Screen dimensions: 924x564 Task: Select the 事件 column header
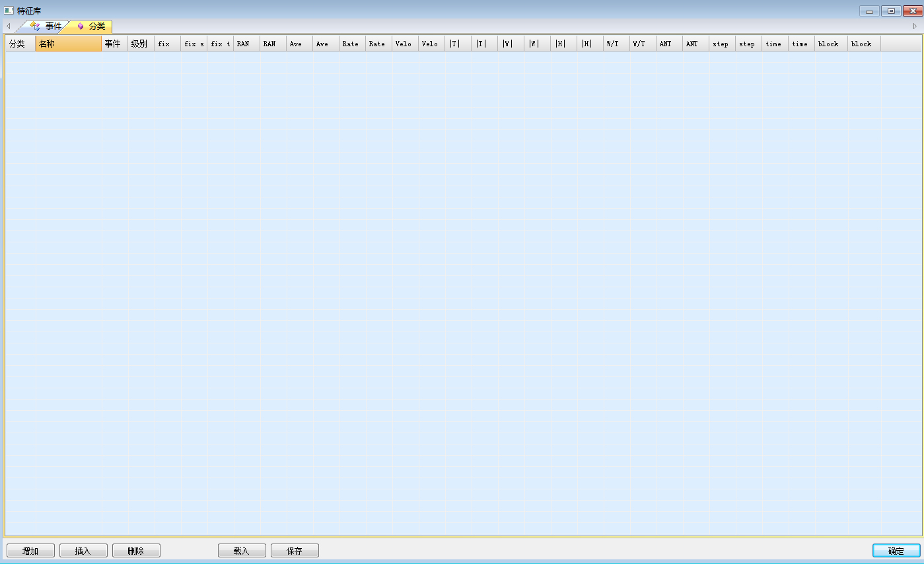click(115, 44)
